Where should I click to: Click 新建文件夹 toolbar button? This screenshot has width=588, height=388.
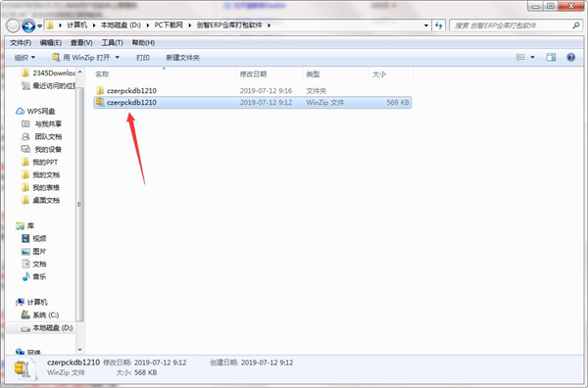[182, 58]
